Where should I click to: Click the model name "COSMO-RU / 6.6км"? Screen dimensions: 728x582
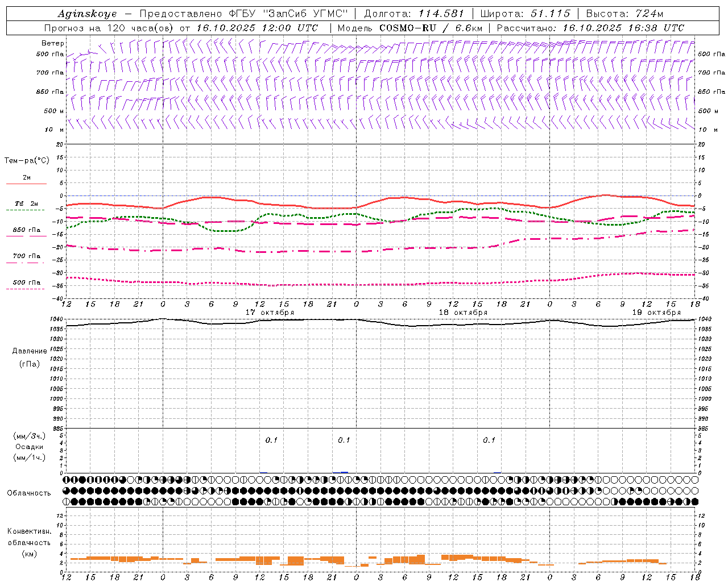pyautogui.click(x=431, y=28)
